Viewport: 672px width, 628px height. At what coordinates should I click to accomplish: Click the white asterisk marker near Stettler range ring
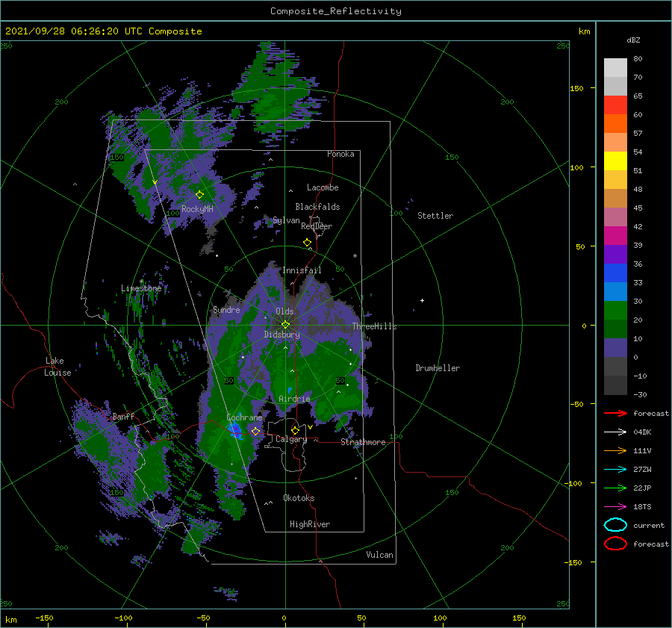tap(355, 256)
